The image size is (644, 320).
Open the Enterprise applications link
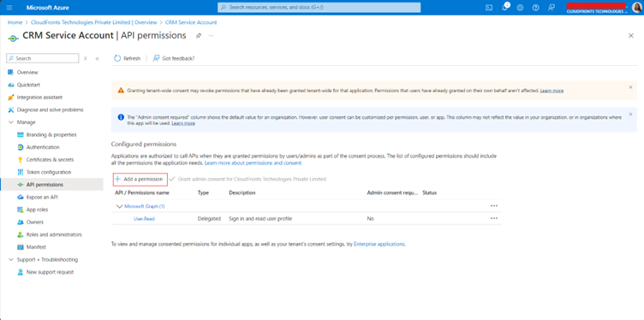pyautogui.click(x=379, y=244)
